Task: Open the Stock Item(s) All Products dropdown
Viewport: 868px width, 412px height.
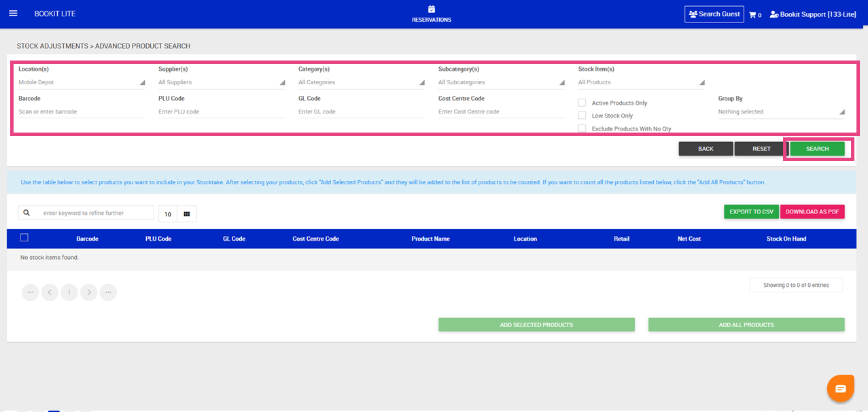Action: click(x=642, y=82)
